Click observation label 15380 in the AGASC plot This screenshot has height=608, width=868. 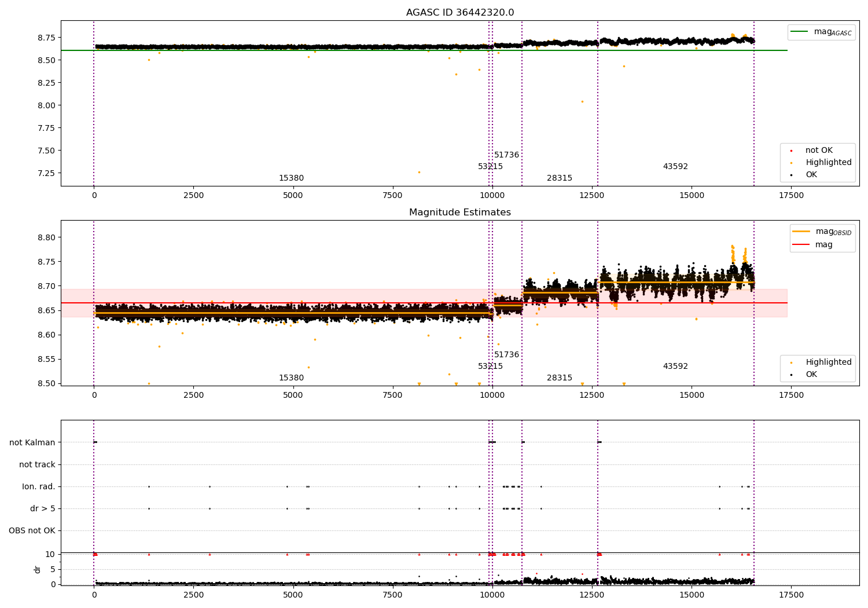click(291, 178)
